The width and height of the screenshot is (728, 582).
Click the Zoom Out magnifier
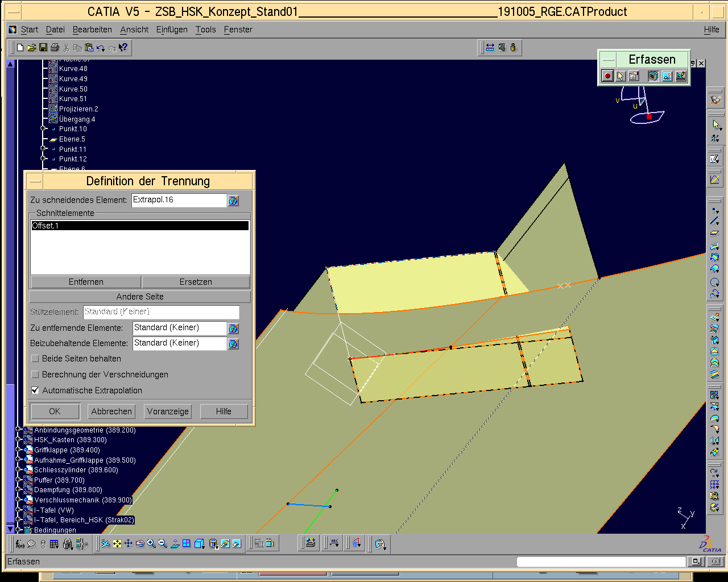click(x=163, y=544)
